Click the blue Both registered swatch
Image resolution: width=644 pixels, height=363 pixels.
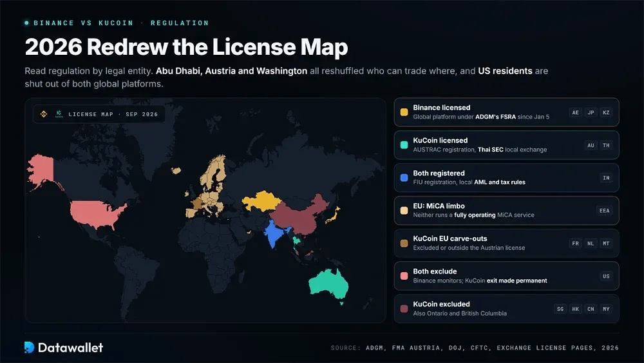[404, 177]
